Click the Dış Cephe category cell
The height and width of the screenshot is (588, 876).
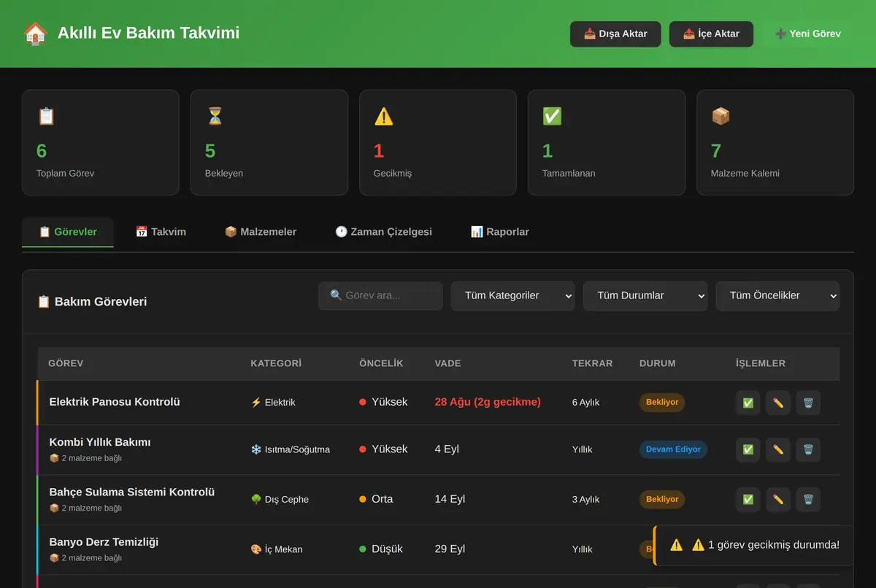[280, 500]
